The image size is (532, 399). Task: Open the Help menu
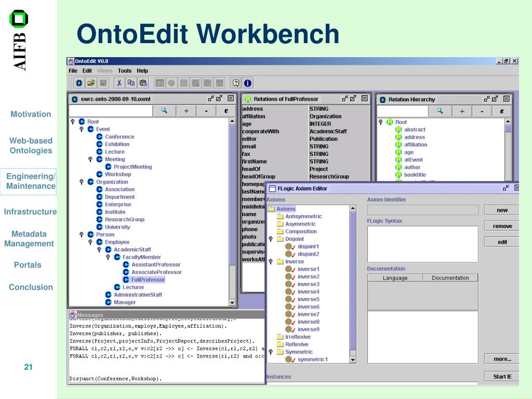click(x=142, y=71)
